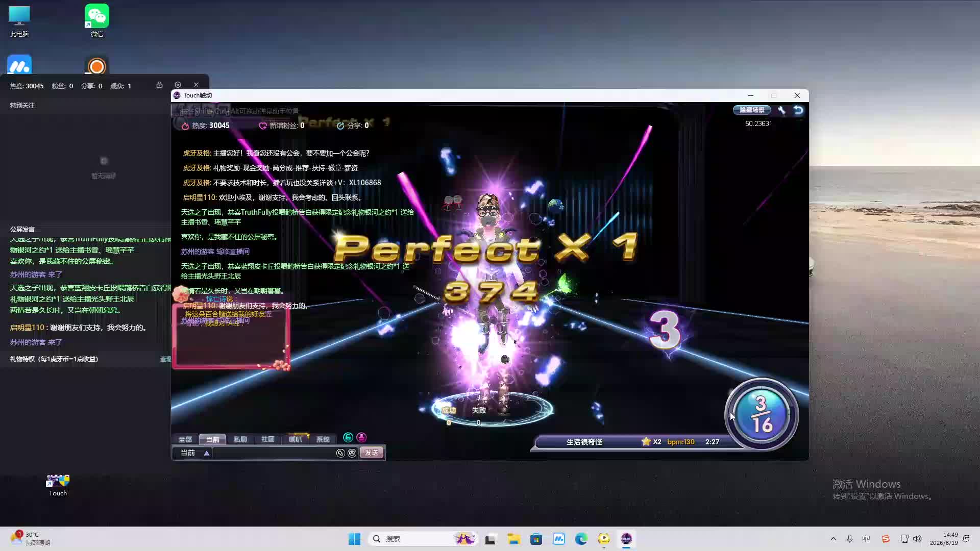
Task: Click the 50.23631 value text
Action: pos(758,123)
